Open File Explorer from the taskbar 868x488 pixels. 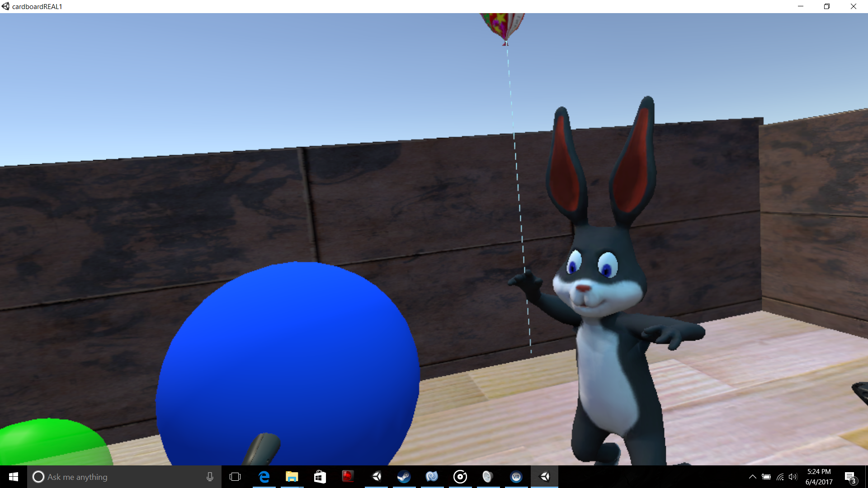[x=292, y=477]
